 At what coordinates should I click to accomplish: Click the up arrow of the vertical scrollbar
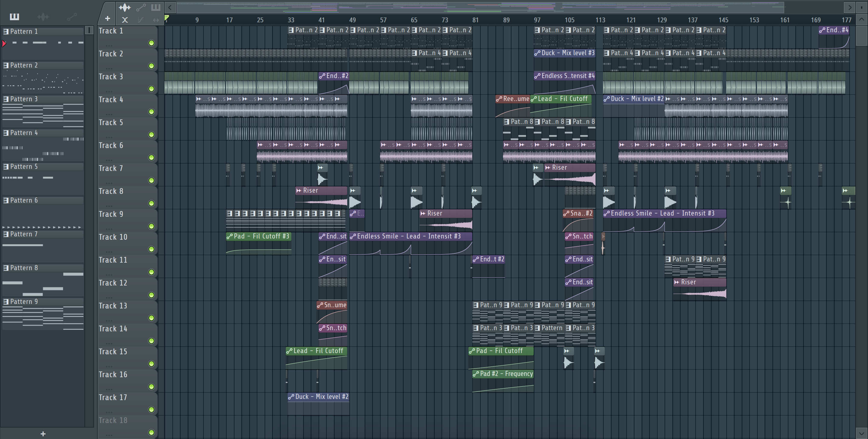click(862, 19)
